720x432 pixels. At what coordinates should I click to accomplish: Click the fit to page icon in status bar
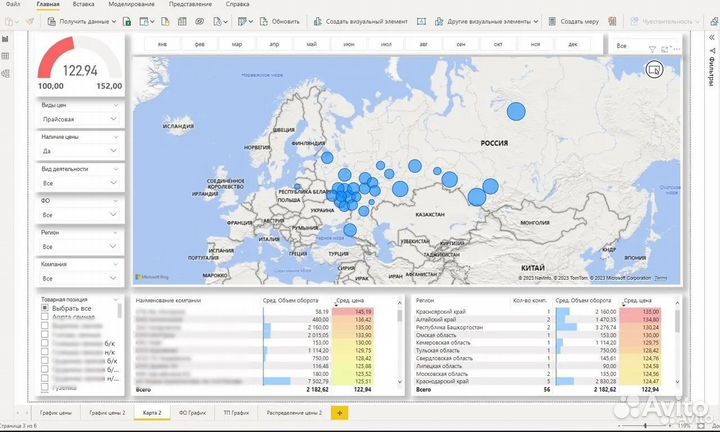(x=701, y=427)
